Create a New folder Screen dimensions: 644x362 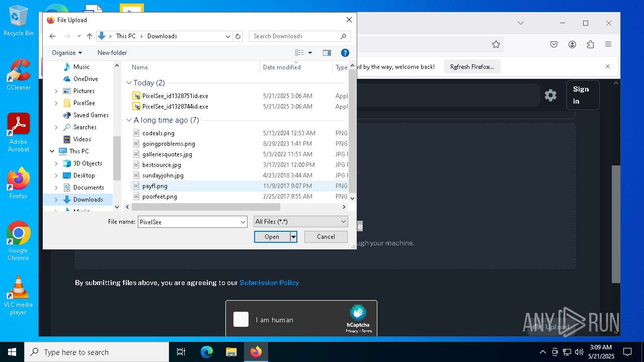click(112, 53)
